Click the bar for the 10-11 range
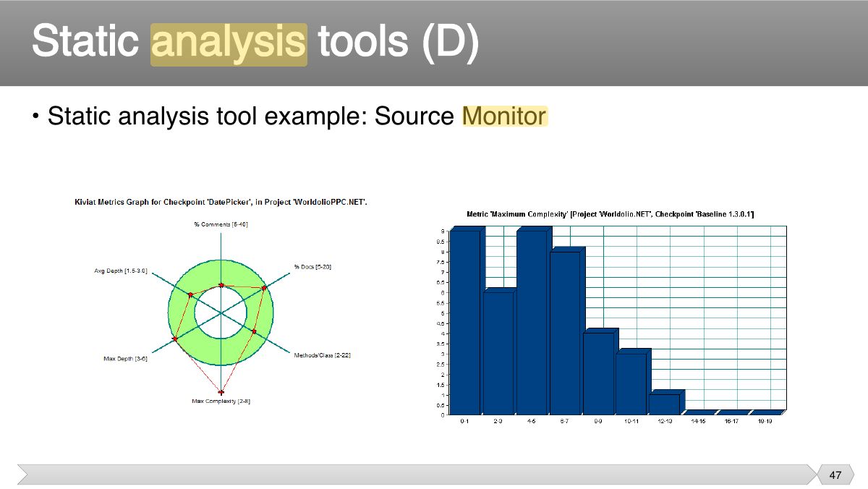The height and width of the screenshot is (489, 868). 631,383
